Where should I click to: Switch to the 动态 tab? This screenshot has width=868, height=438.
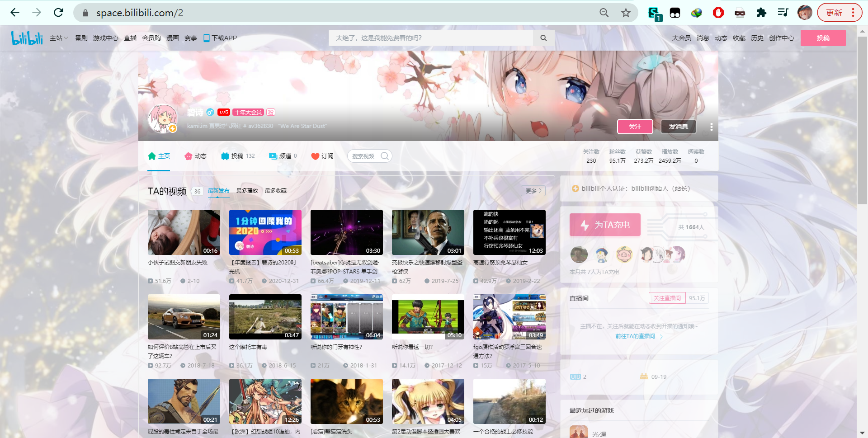(x=196, y=156)
